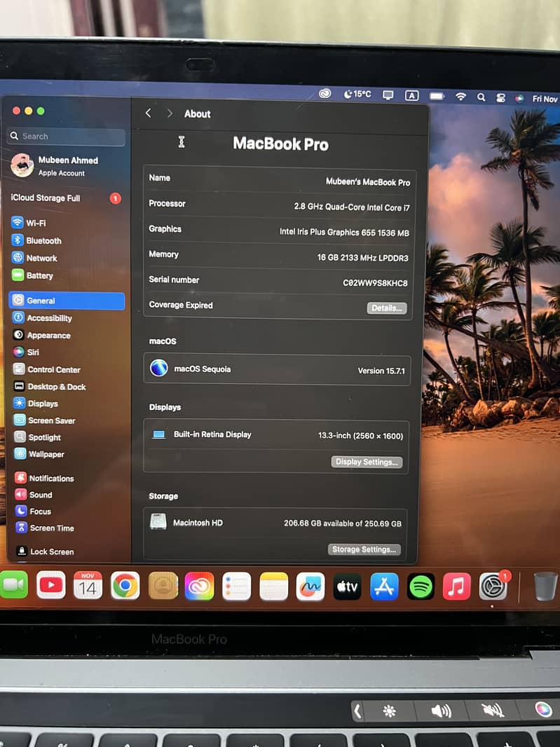Open FaceTime from the Dock

point(14,584)
